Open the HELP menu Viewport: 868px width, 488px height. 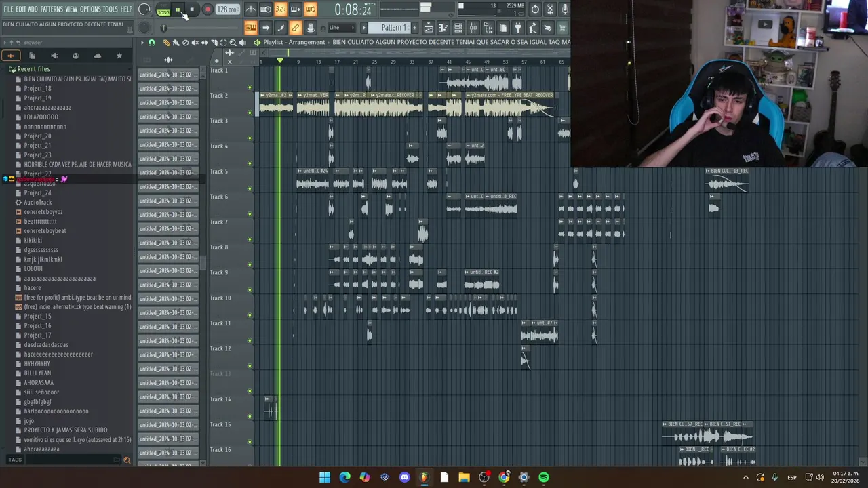click(x=126, y=9)
